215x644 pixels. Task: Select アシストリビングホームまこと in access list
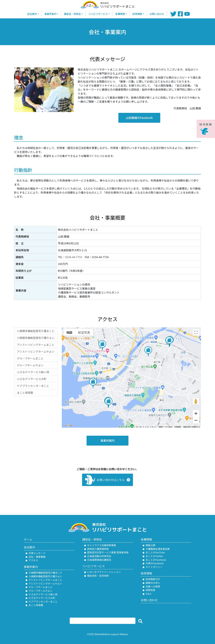click(x=36, y=345)
